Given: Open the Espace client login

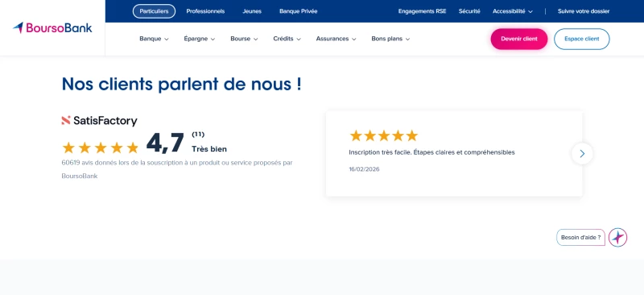Looking at the screenshot, I should click(x=581, y=39).
